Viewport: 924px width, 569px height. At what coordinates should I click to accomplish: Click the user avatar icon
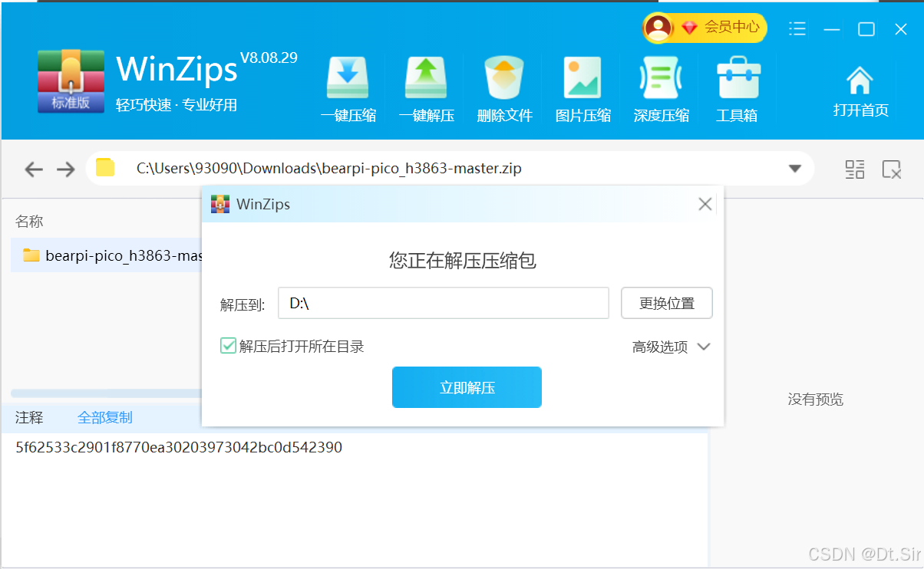click(658, 28)
